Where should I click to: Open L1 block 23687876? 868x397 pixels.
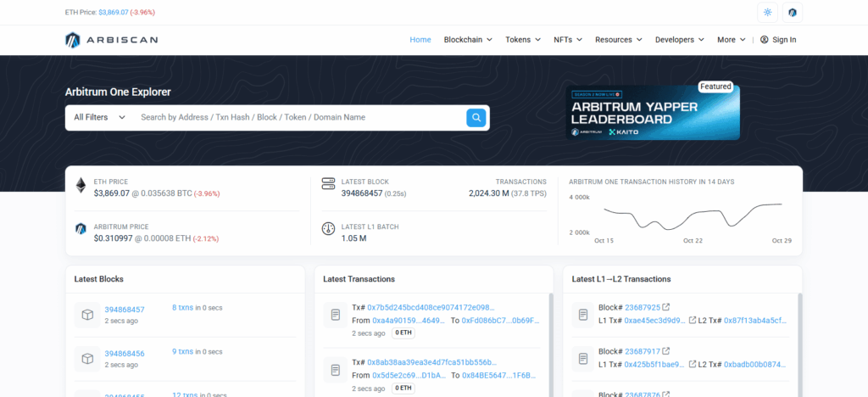pyautogui.click(x=643, y=394)
